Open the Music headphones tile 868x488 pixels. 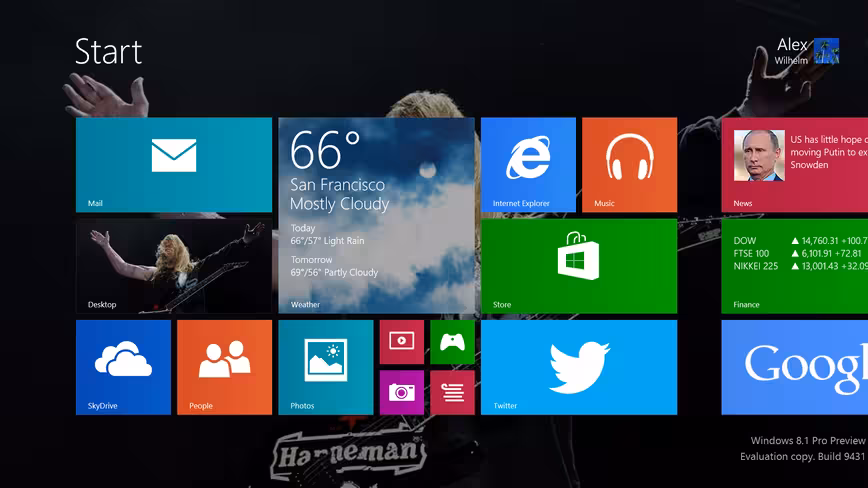(x=629, y=164)
